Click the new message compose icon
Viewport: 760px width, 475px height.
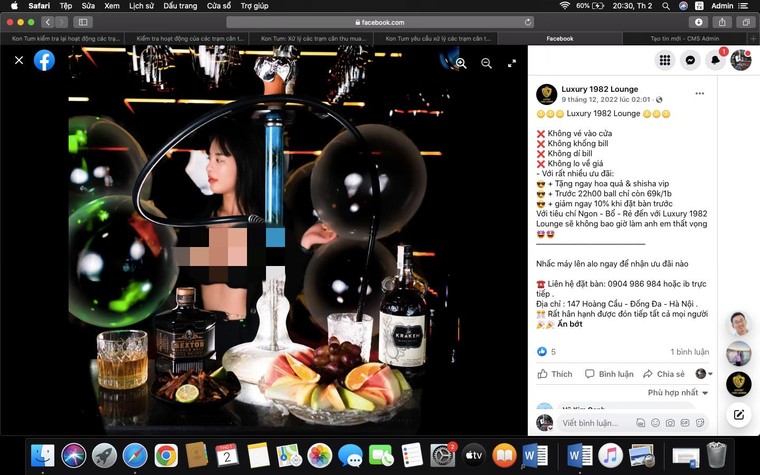coord(738,414)
